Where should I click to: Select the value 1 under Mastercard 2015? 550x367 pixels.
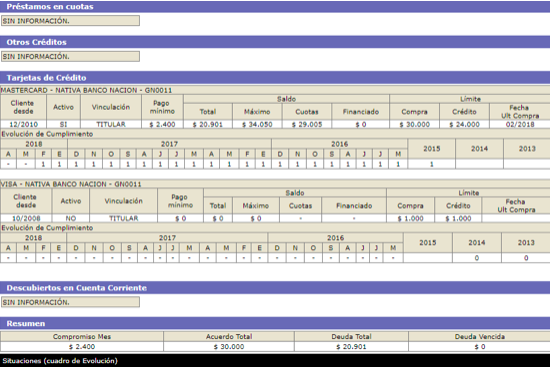(431, 164)
